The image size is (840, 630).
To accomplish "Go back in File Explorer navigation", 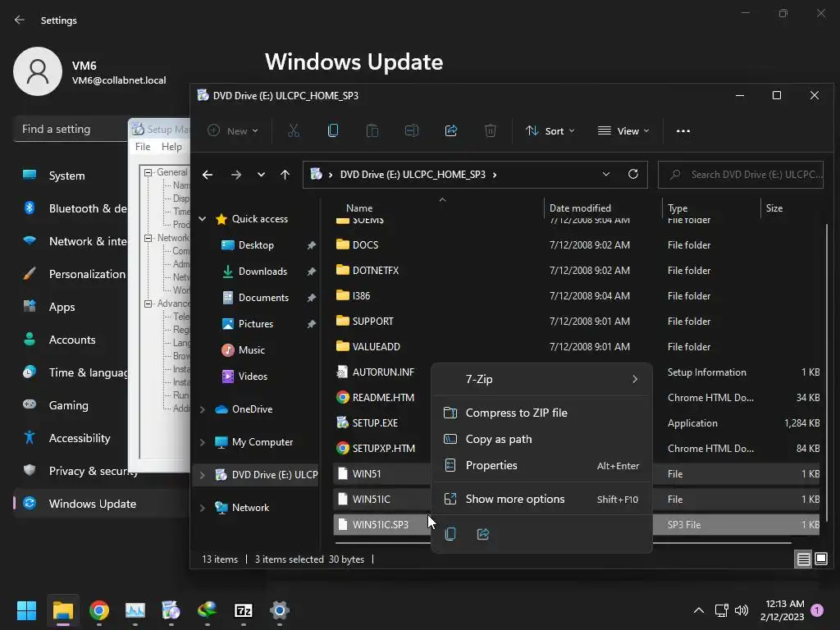I will point(208,175).
